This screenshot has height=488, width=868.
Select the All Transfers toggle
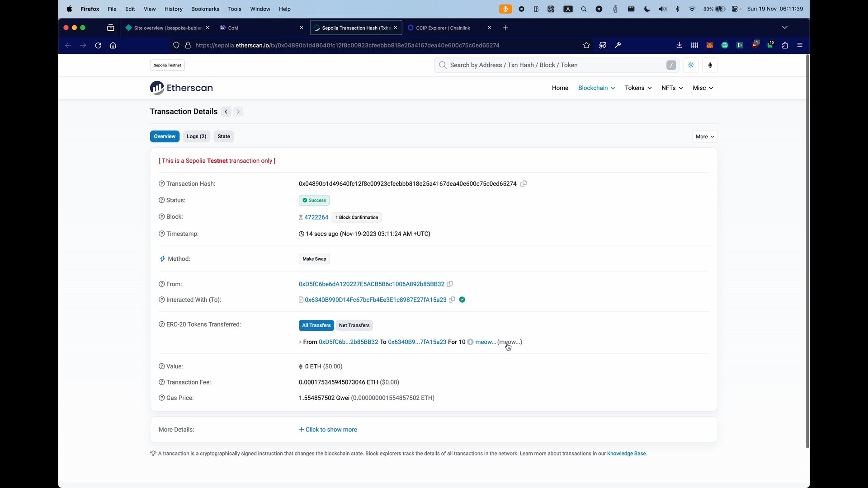pos(316,325)
